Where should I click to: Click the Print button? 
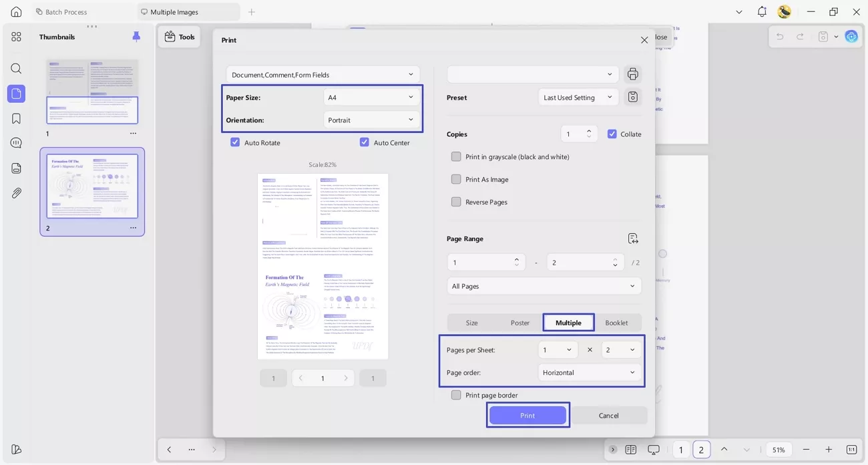click(527, 415)
